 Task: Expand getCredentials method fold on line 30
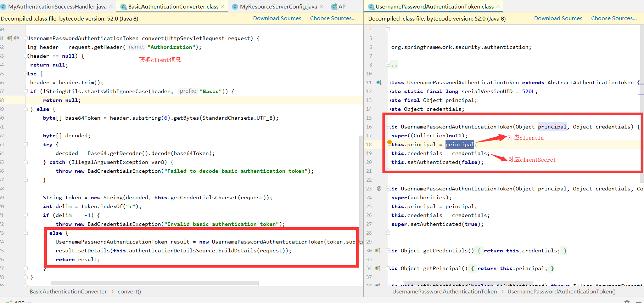(x=388, y=250)
